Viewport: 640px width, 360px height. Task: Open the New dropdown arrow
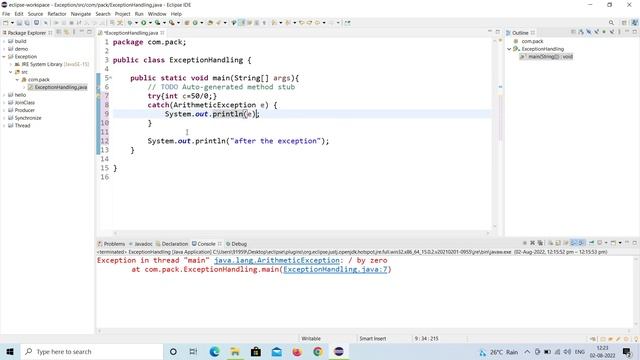(x=12, y=23)
